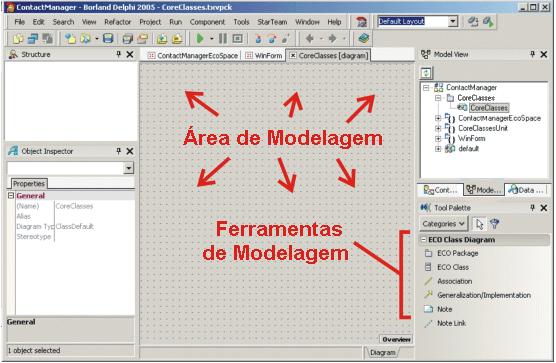Screen dimensions: 556x363
Task: Open the Object Inspector object selector dropdown
Action: [129, 168]
